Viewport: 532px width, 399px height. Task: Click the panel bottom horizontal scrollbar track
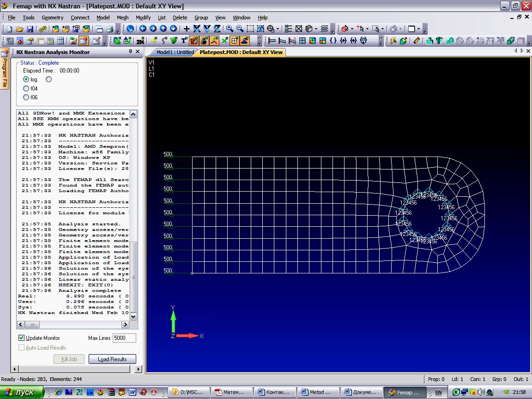75,369
